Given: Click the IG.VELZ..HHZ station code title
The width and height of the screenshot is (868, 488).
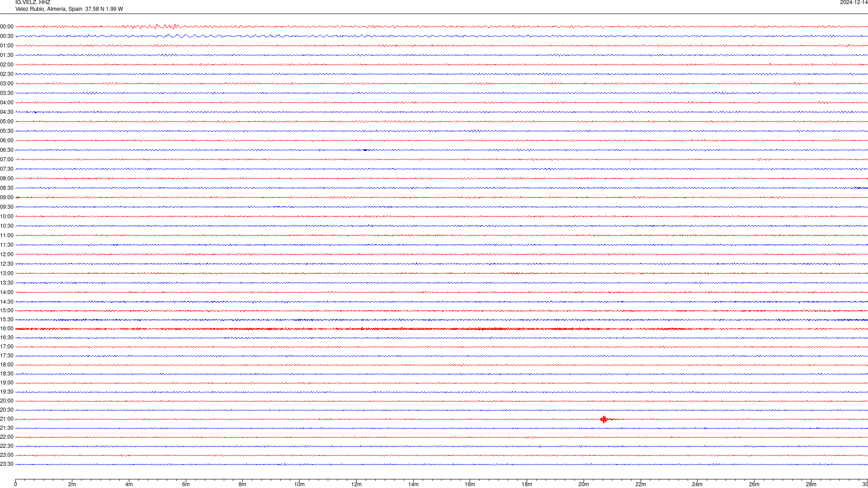Looking at the screenshot, I should point(33,3).
